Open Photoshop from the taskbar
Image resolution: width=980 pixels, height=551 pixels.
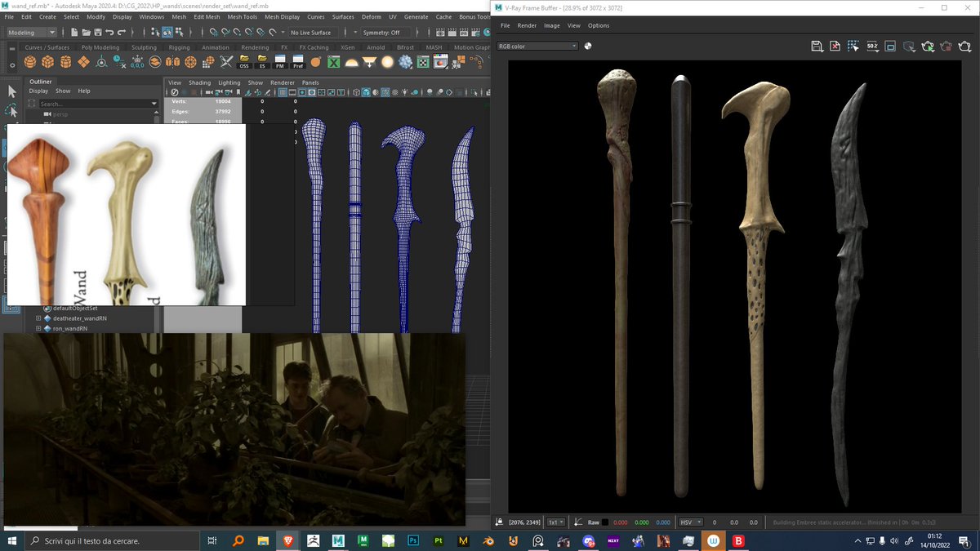413,540
